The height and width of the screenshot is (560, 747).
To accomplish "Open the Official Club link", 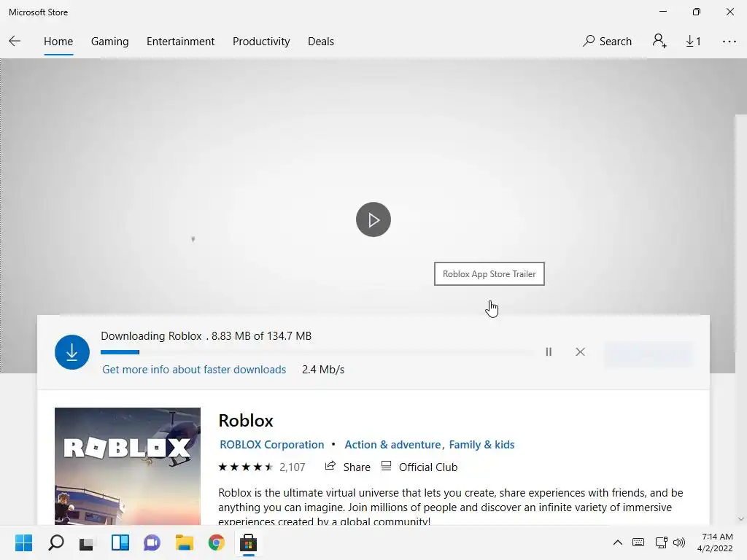I will [x=419, y=467].
